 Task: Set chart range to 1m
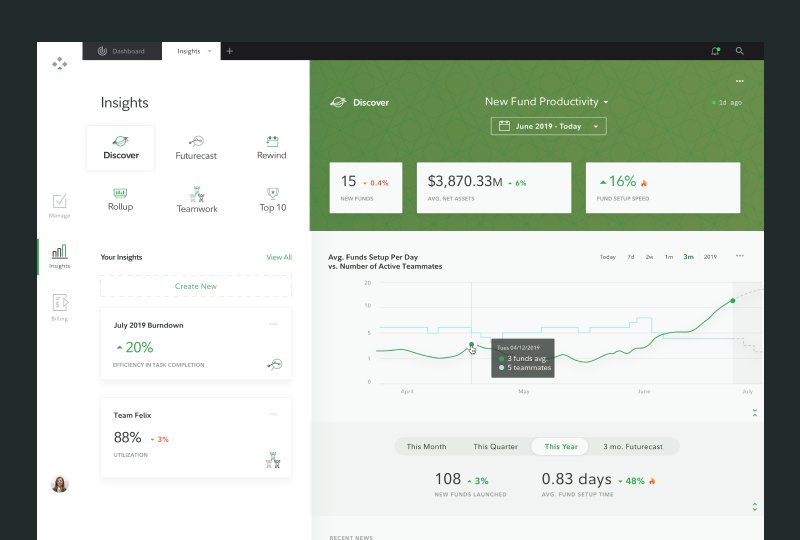668,257
